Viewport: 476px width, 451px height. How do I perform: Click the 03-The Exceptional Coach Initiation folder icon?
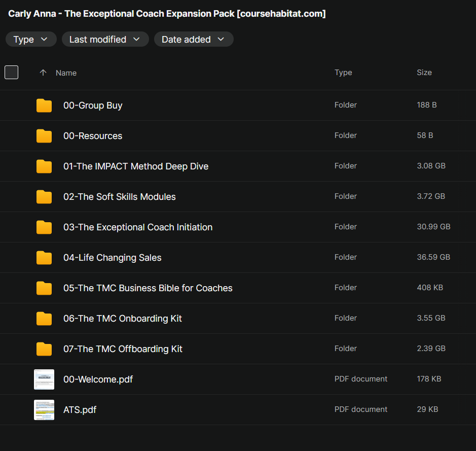[x=44, y=227]
